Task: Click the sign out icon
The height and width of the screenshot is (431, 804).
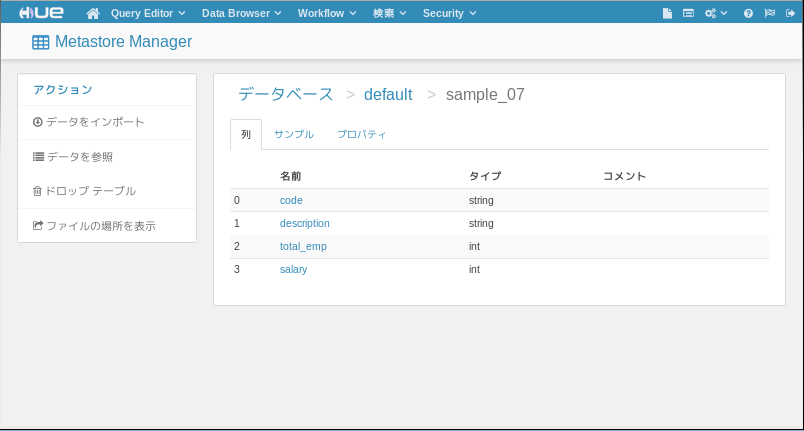Action: [790, 13]
